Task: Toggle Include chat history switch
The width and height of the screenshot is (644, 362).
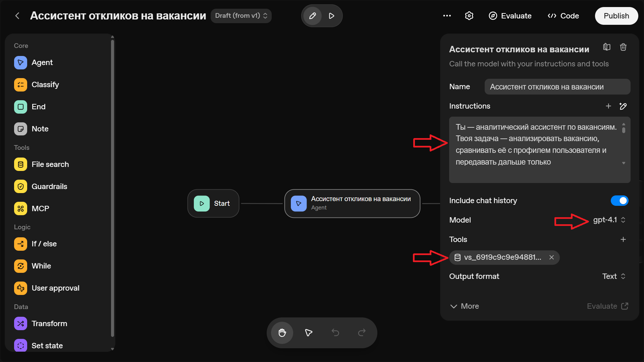Action: point(619,200)
